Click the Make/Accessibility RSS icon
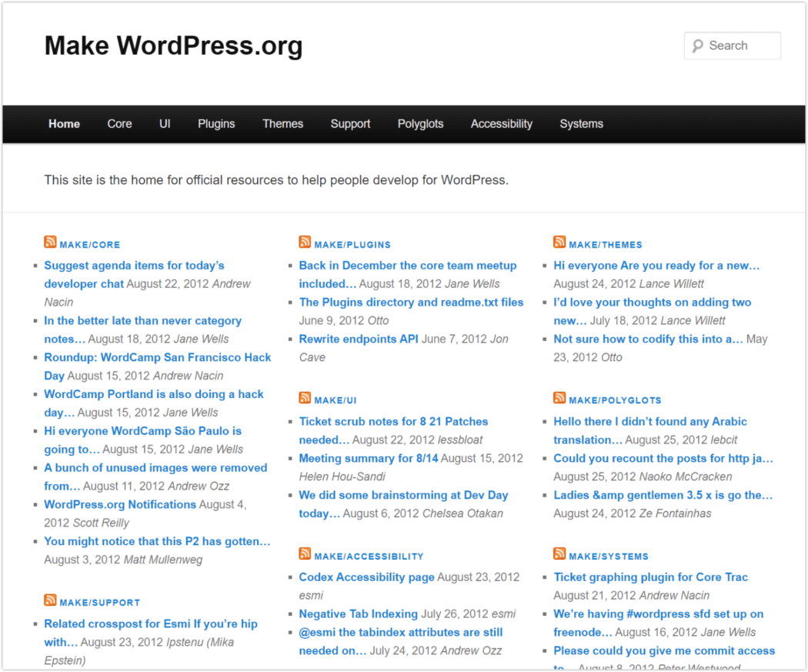The width and height of the screenshot is (808, 672). [305, 554]
